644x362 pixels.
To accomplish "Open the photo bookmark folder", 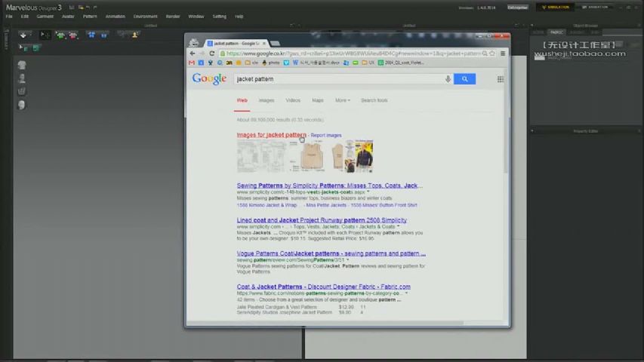I will (270, 63).
